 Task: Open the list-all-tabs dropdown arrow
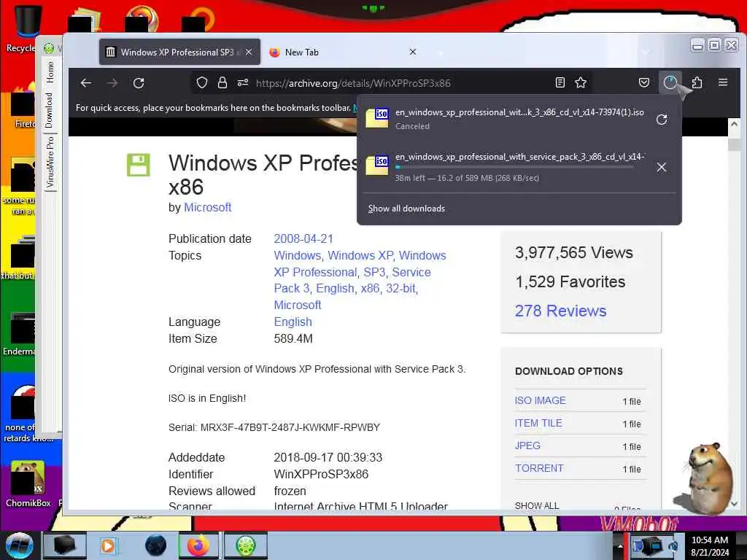pyautogui.click(x=646, y=52)
